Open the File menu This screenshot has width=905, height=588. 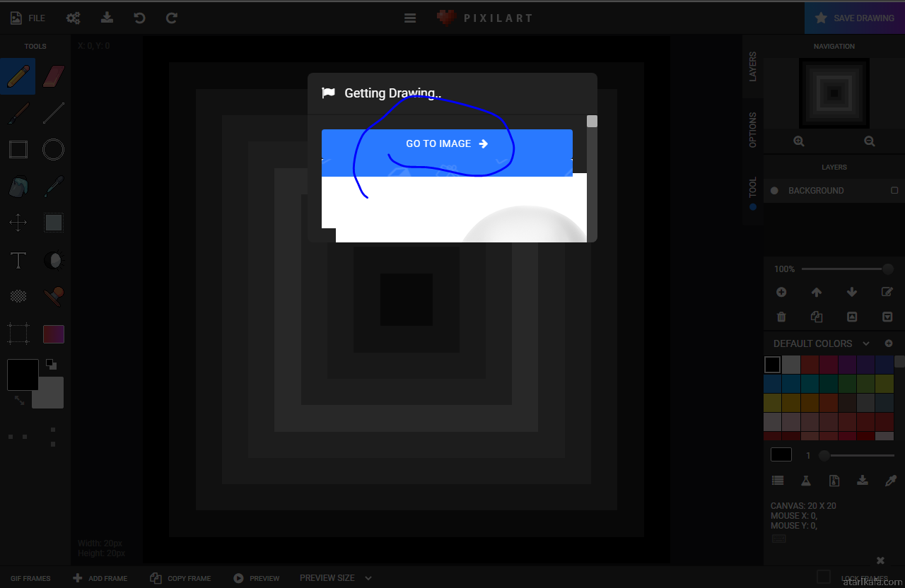[x=28, y=18]
